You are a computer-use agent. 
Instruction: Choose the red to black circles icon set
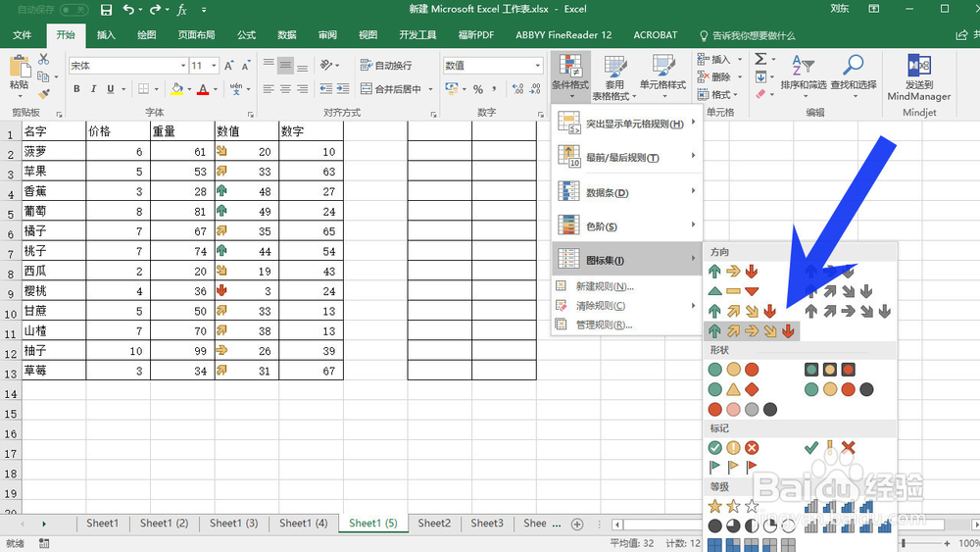[x=743, y=410]
